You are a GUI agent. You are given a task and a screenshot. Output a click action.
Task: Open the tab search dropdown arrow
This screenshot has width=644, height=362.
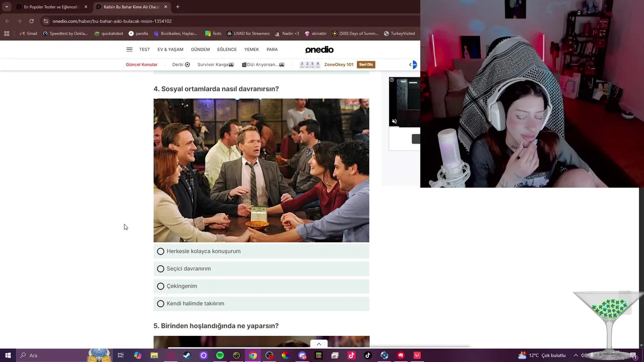click(7, 7)
